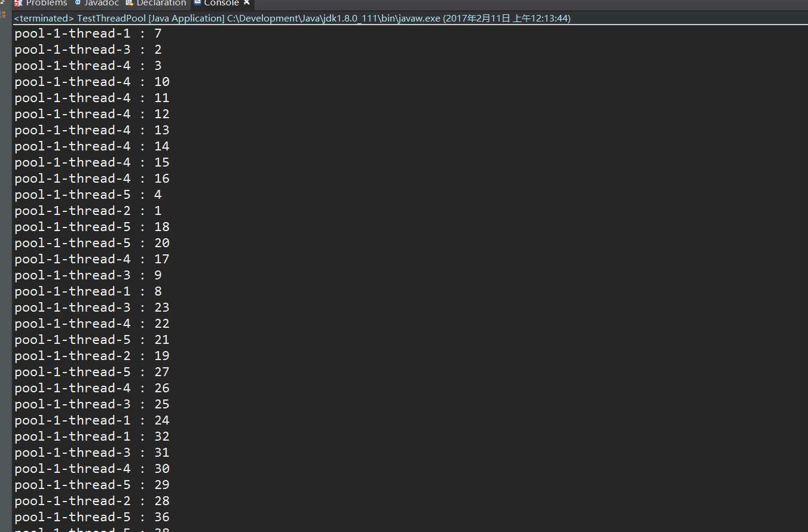Image resolution: width=808 pixels, height=532 pixels.
Task: Place cursor on 'pool-1-thread-4 : 11'
Action: click(x=92, y=98)
